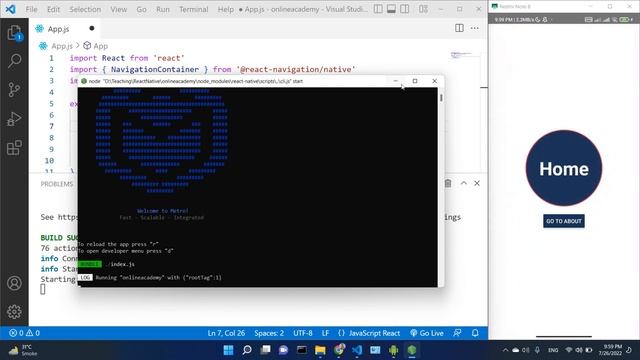Viewport: 640px width, 360px height.
Task: Change the file encoding UTF-8
Action: [x=303, y=333]
